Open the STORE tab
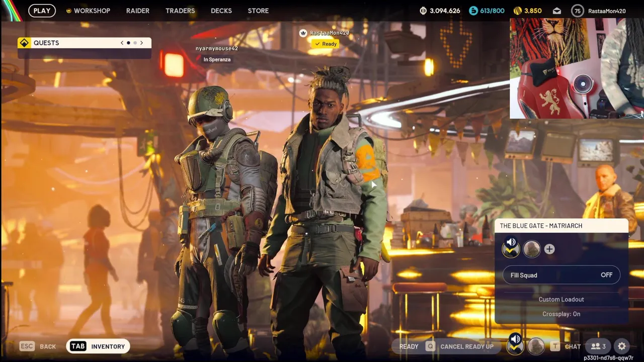 tap(258, 11)
